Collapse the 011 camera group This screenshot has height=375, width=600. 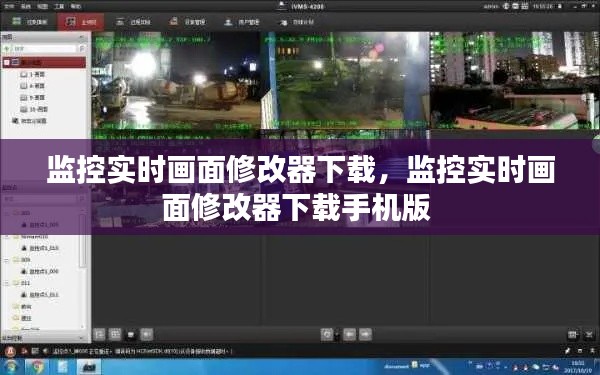tap(6, 283)
